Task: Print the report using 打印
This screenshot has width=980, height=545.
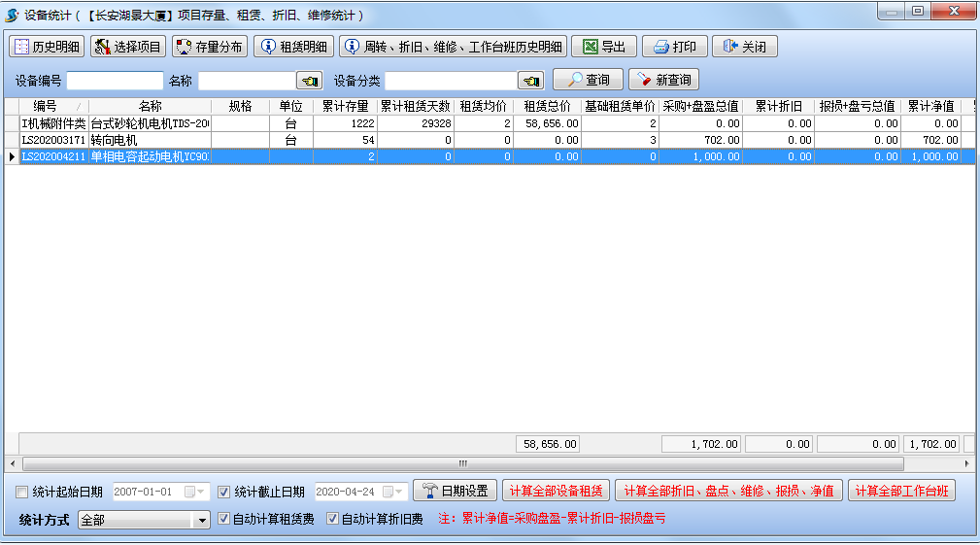Action: click(675, 47)
